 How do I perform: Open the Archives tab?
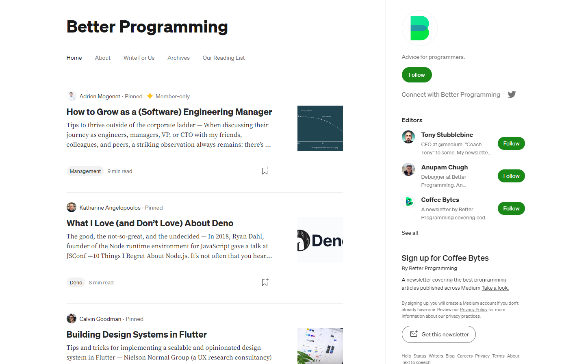coord(179,58)
